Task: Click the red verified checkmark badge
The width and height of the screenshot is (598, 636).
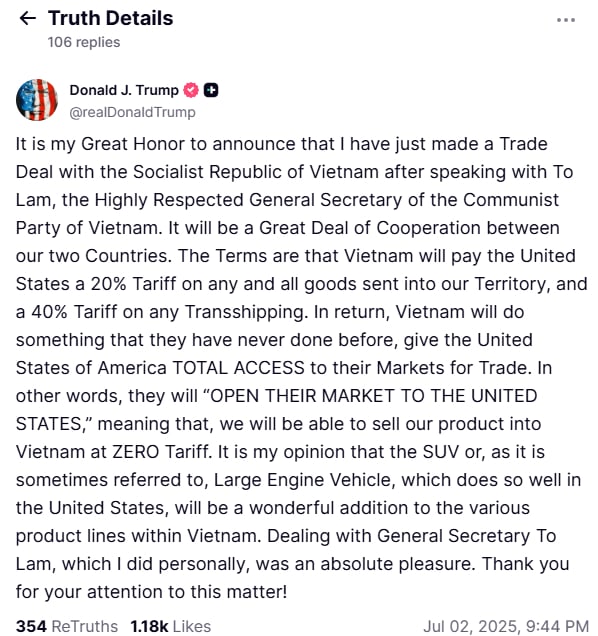Action: [191, 90]
